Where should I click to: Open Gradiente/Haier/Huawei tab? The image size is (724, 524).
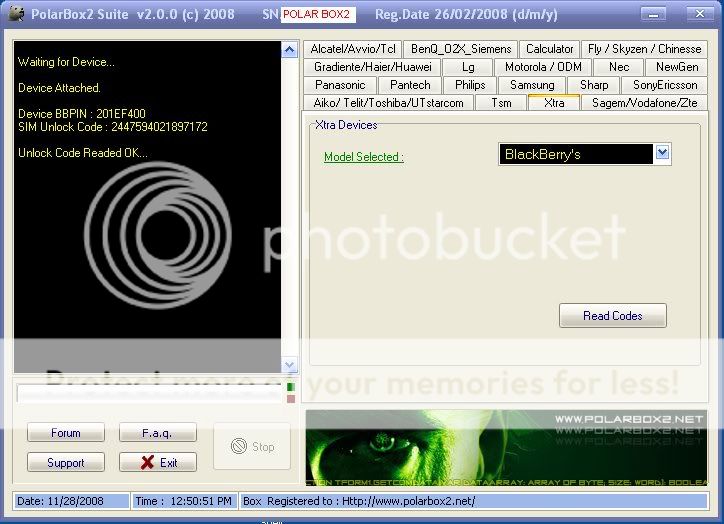tap(373, 67)
